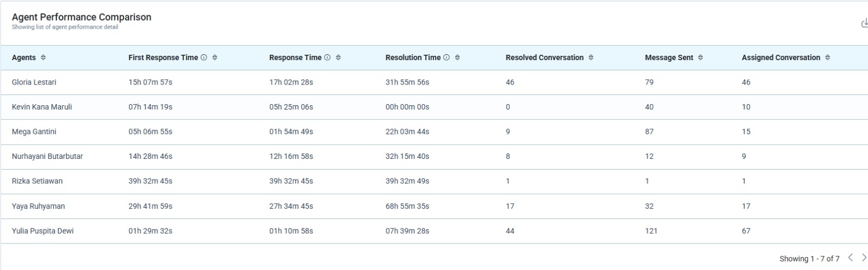The height and width of the screenshot is (270, 868).
Task: Select Nurhayani Butarbutar agent name
Action: 47,156
